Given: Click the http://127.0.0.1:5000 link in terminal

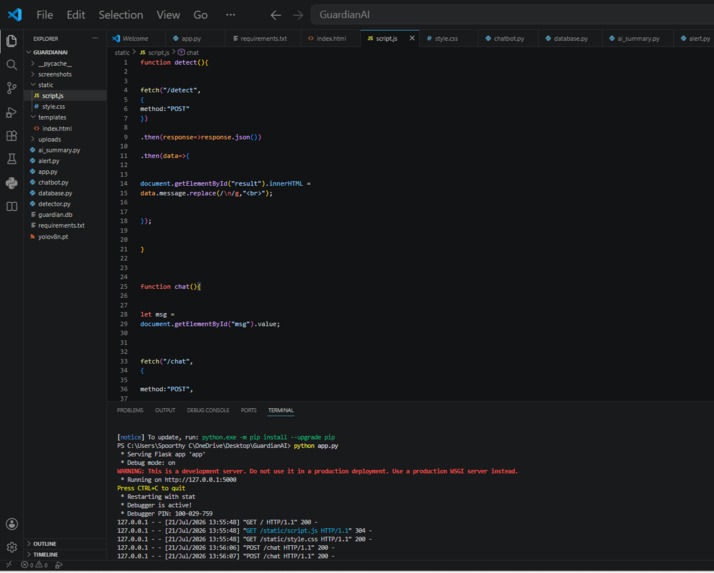Looking at the screenshot, I should (200, 480).
